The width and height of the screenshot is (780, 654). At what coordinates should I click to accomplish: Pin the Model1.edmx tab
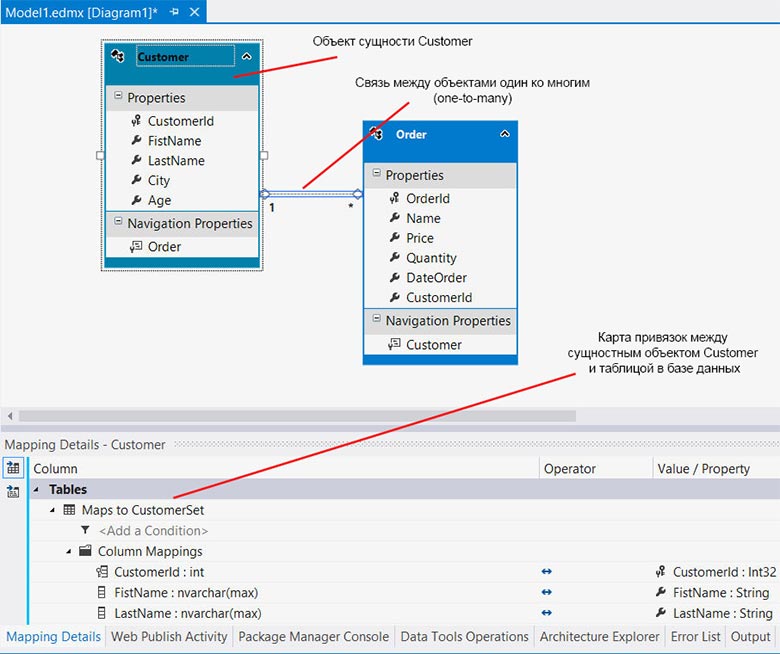coord(174,12)
